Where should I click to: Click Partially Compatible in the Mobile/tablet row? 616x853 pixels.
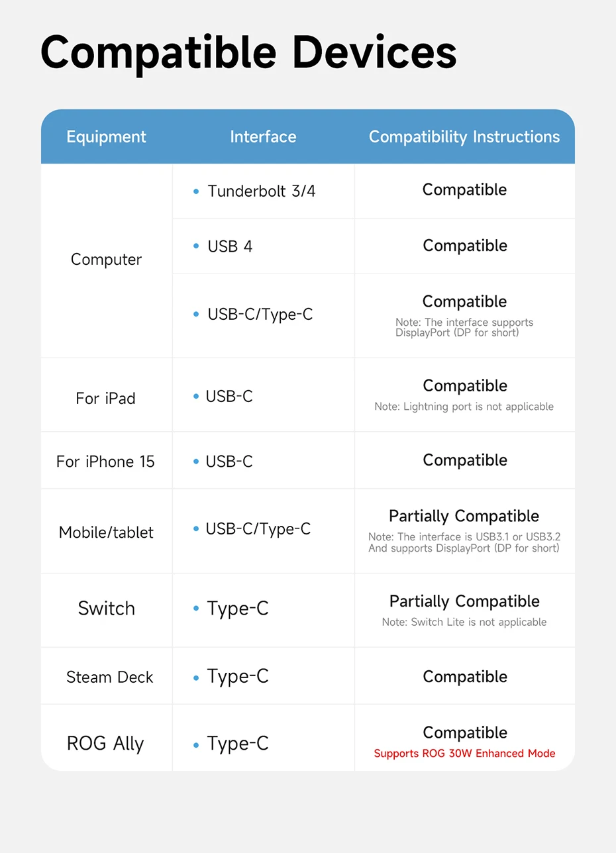(x=464, y=516)
